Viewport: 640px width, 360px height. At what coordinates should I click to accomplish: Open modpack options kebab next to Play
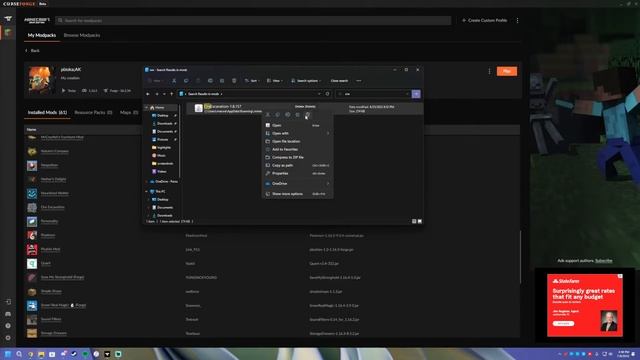click(x=489, y=71)
